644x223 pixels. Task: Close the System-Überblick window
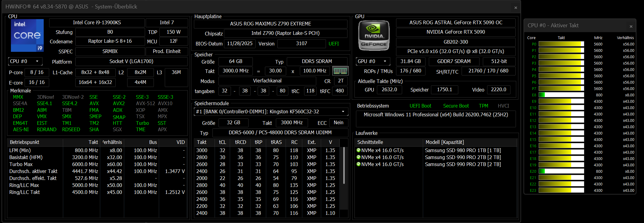point(516,8)
